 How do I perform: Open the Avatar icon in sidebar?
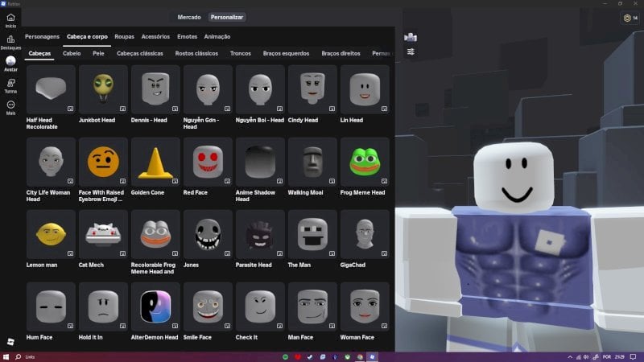[10, 61]
